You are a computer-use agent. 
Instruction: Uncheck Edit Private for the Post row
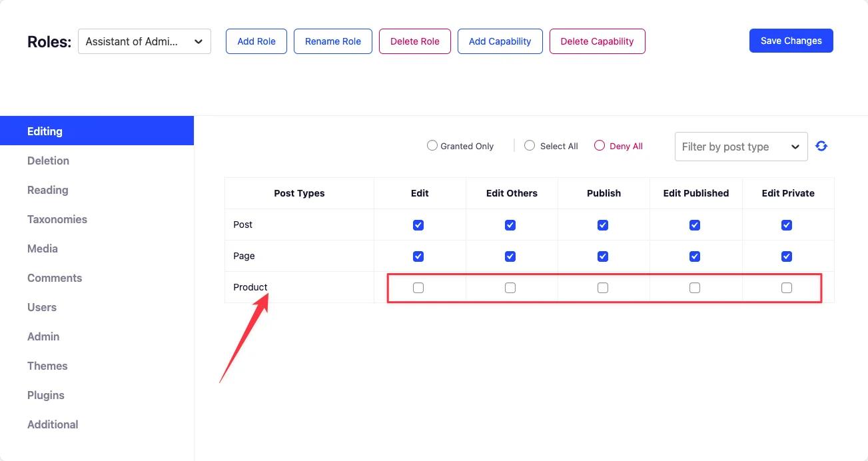[x=787, y=225]
